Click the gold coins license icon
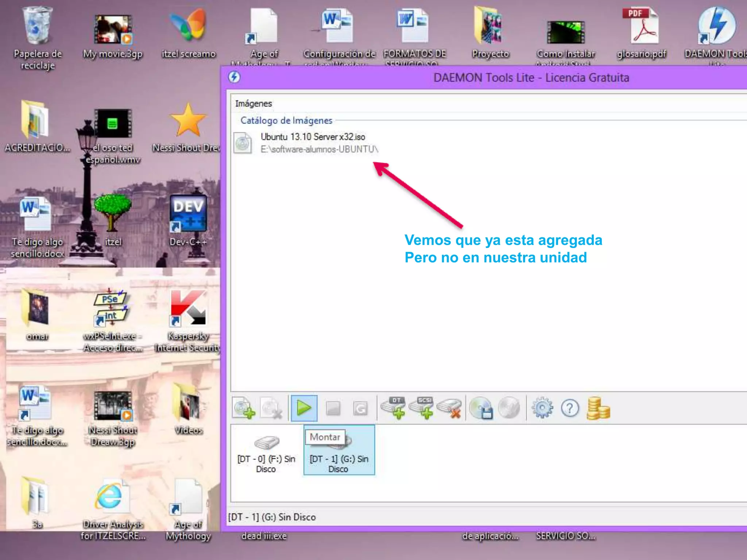The height and width of the screenshot is (560, 747). [598, 408]
